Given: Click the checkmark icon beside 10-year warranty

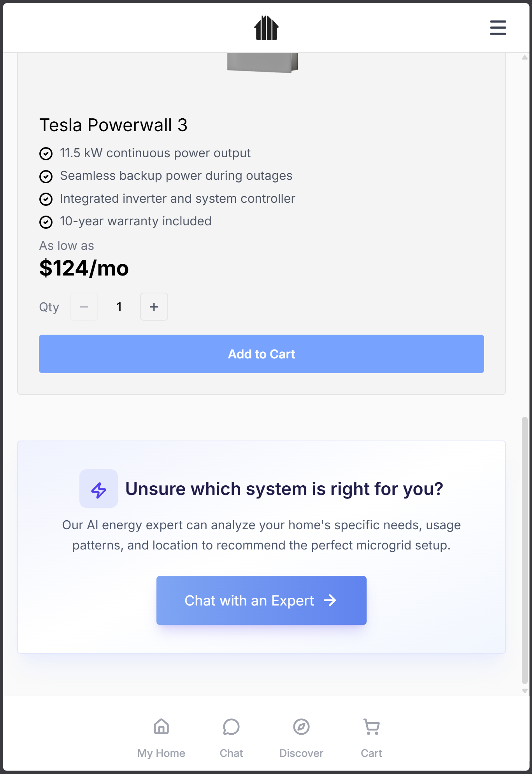Looking at the screenshot, I should coord(46,222).
